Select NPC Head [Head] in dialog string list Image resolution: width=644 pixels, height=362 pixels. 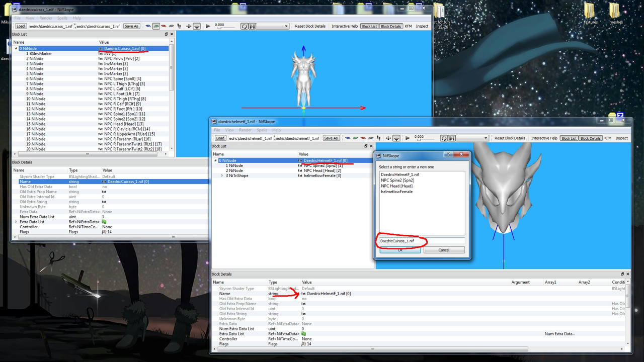(x=396, y=186)
